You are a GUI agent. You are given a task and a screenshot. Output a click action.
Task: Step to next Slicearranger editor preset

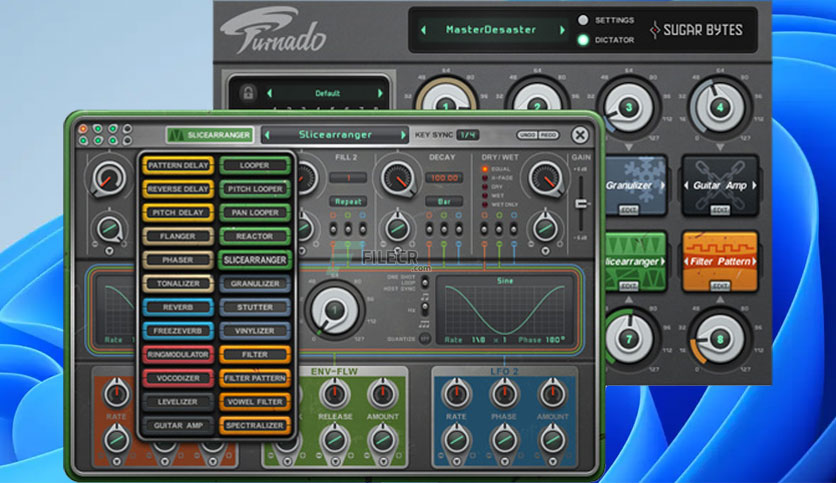tap(403, 135)
